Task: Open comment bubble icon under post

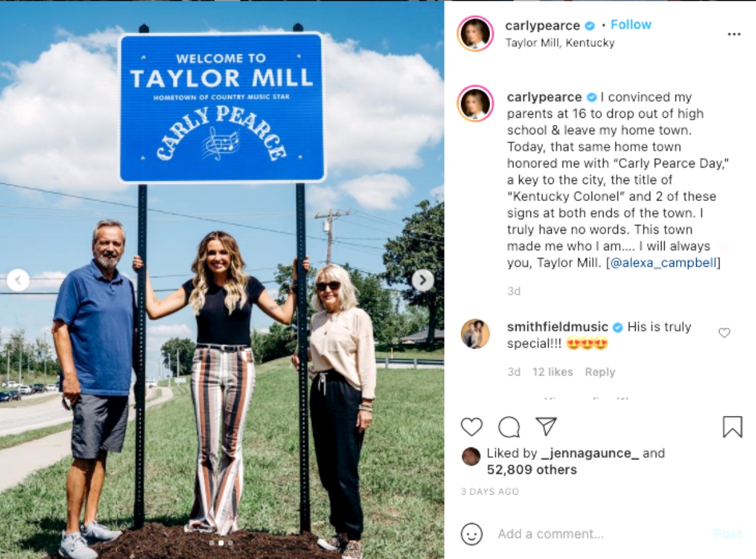Action: pyautogui.click(x=509, y=427)
